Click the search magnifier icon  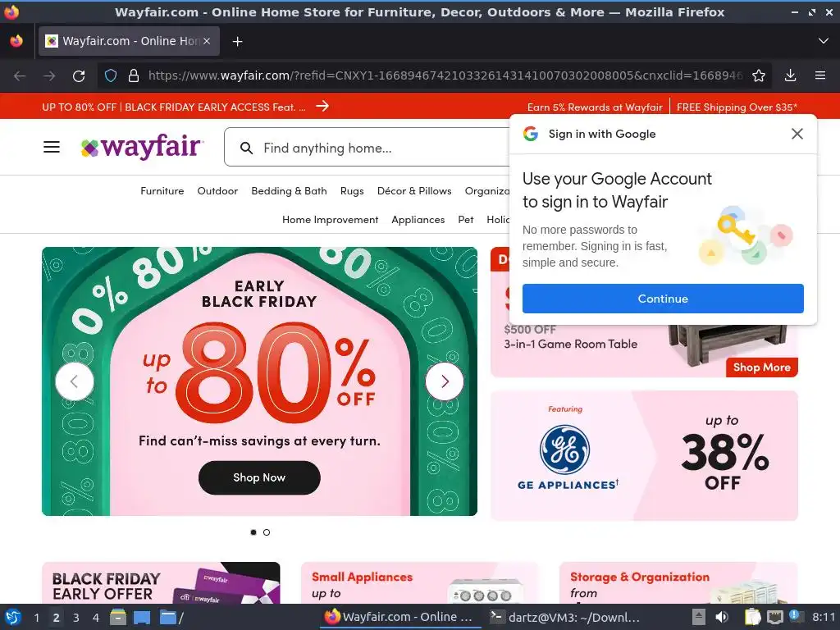(x=246, y=148)
